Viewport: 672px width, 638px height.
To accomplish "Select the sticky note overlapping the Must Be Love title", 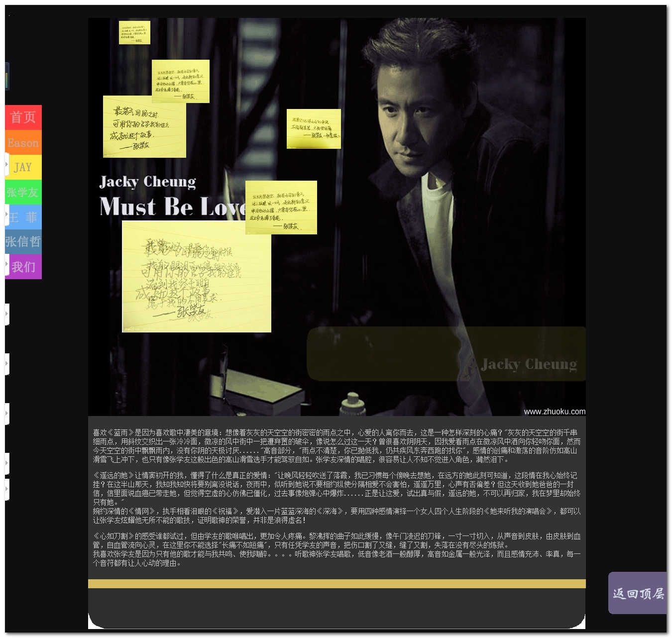I will (281, 208).
